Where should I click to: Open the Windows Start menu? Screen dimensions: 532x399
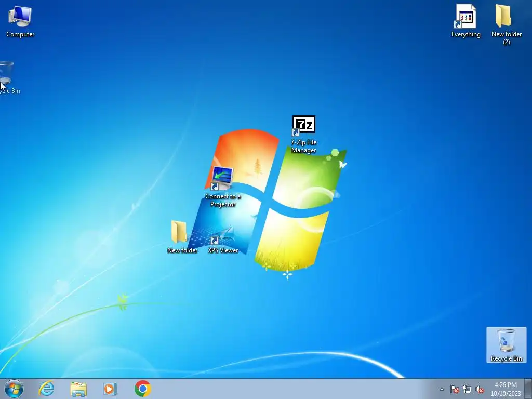click(x=14, y=389)
